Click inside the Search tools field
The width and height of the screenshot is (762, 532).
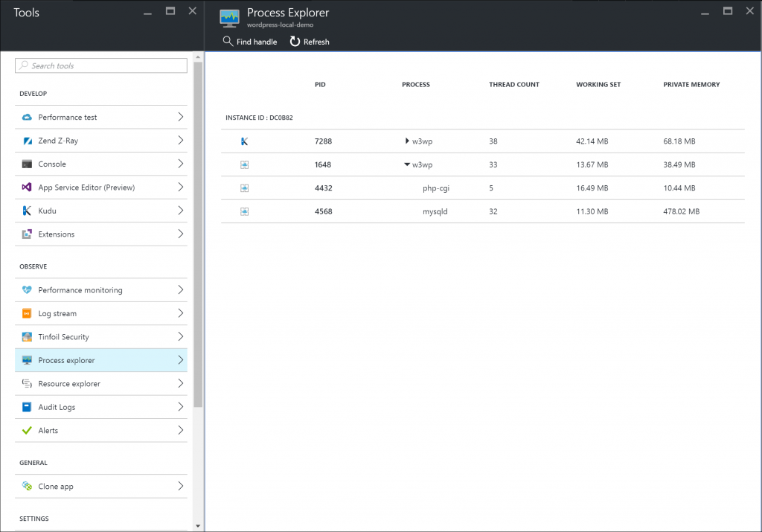pos(100,65)
